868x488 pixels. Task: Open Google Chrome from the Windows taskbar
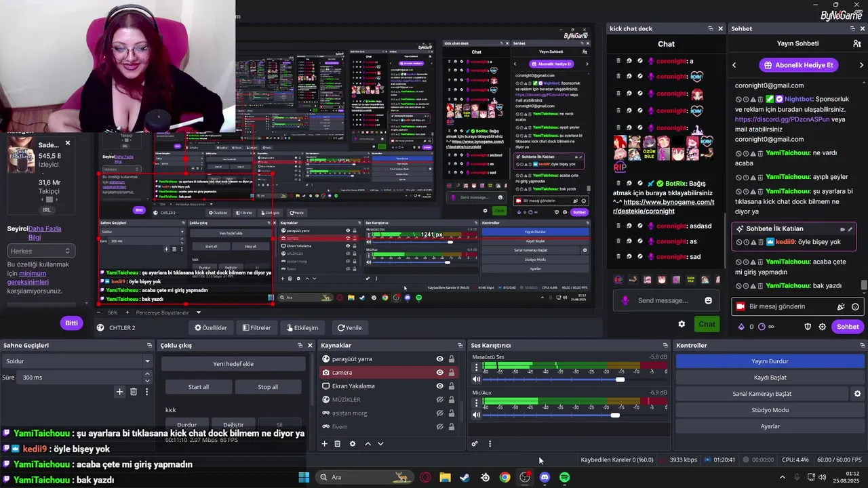[505, 477]
